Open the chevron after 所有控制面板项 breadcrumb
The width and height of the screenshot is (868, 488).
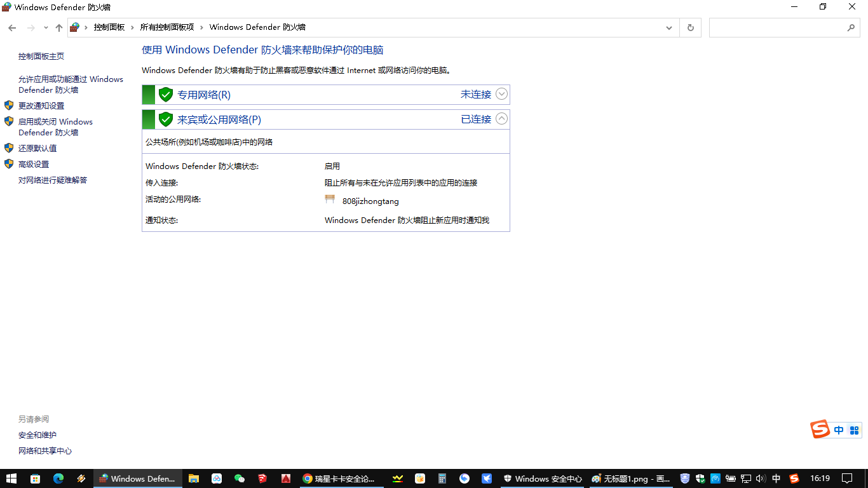pos(201,27)
